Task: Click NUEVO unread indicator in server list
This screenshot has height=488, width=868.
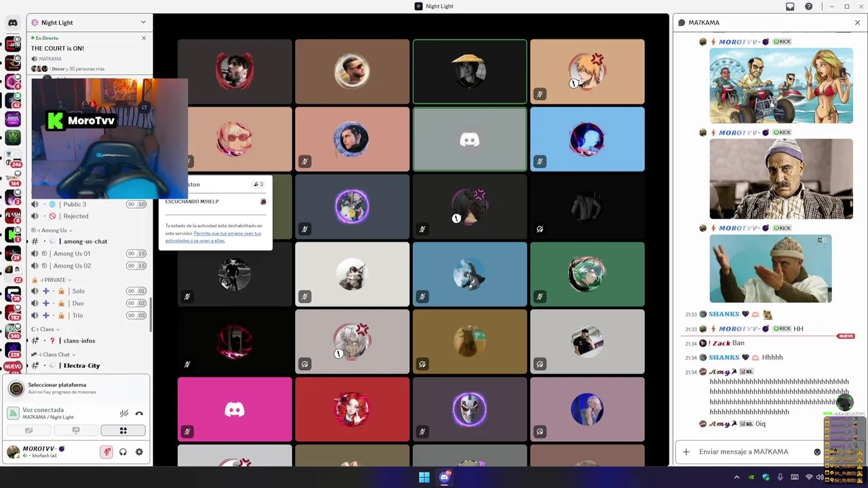Action: point(13,367)
